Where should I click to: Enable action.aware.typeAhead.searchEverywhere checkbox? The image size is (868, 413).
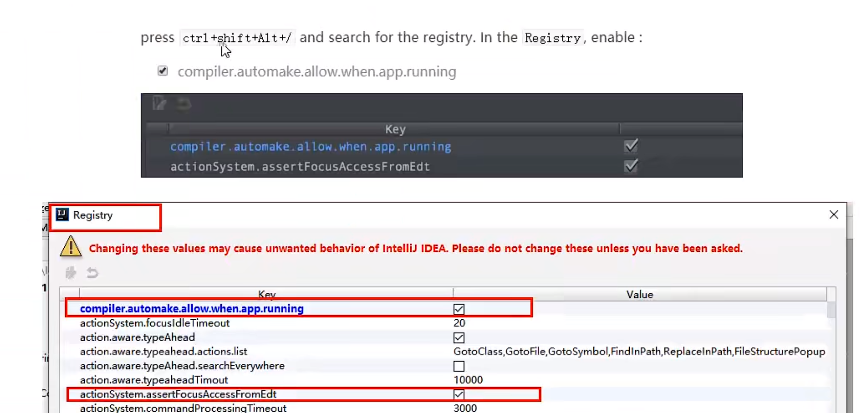459,366
